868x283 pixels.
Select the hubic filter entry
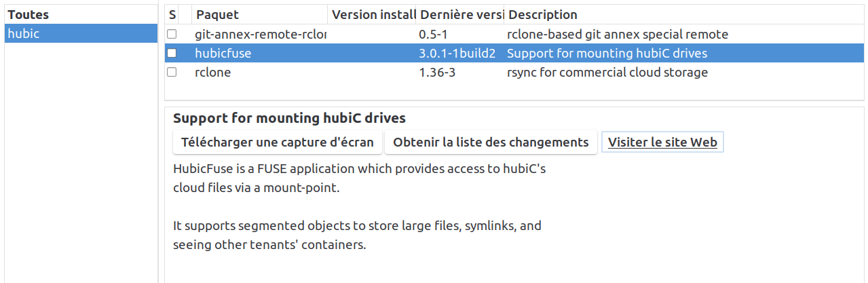pos(23,33)
